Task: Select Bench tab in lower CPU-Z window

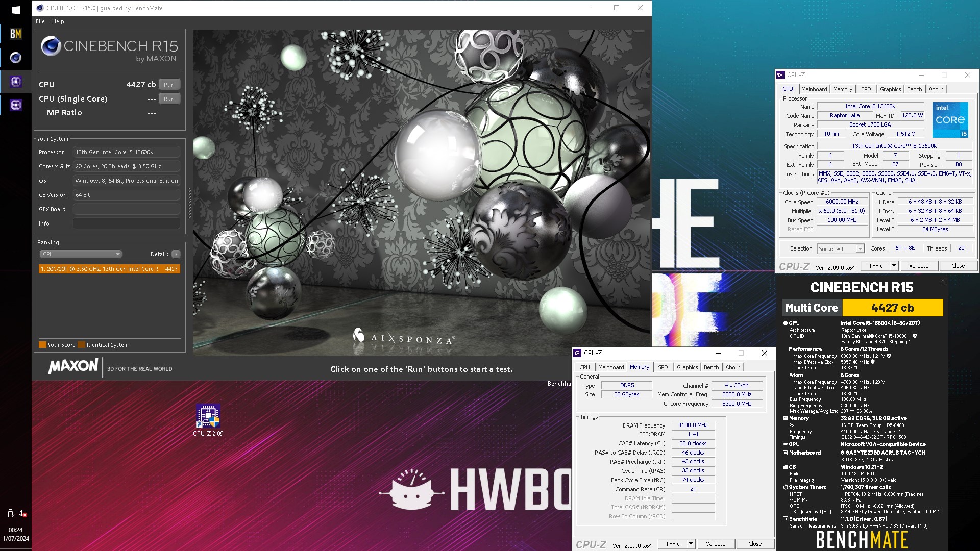Action: [712, 367]
